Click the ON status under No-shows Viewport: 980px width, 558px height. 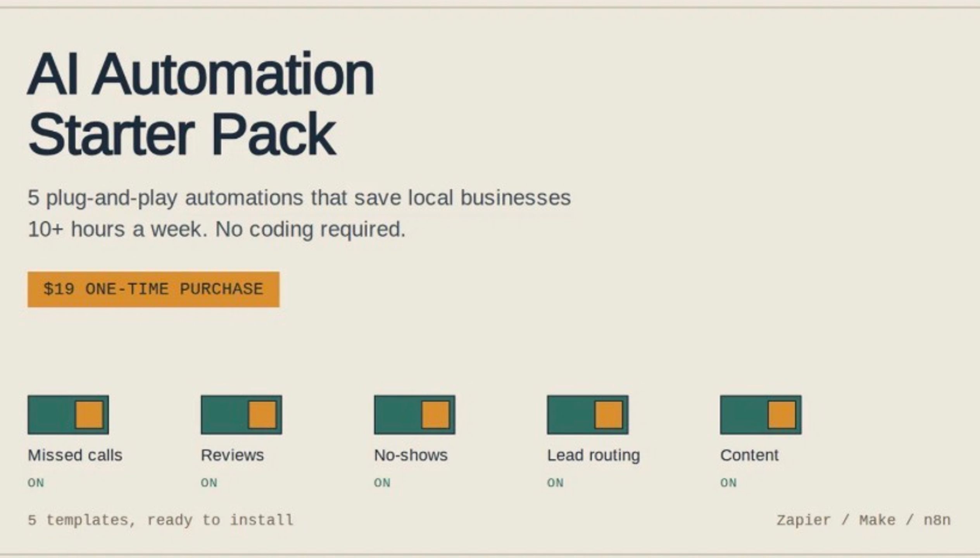tap(383, 483)
